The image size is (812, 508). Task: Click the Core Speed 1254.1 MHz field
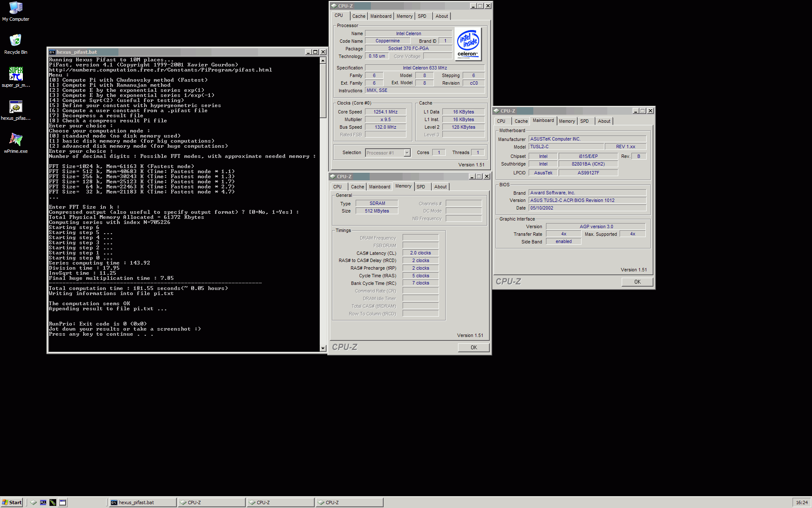385,112
